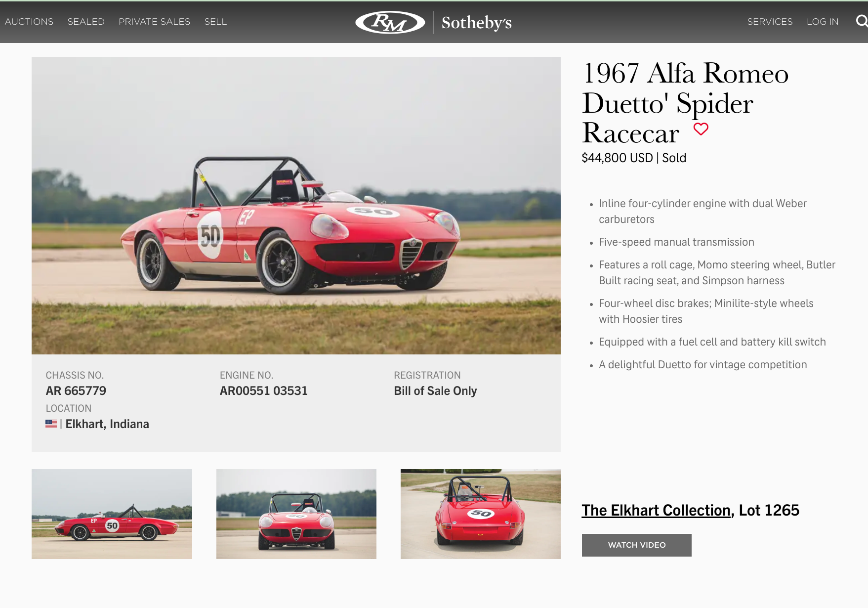
Task: View the rear view thumbnail
Action: click(x=481, y=514)
